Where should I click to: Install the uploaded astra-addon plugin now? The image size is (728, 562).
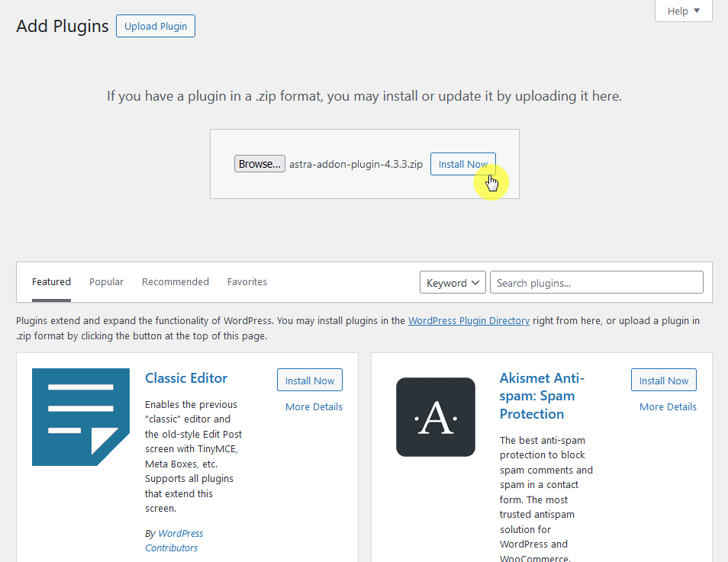[463, 164]
